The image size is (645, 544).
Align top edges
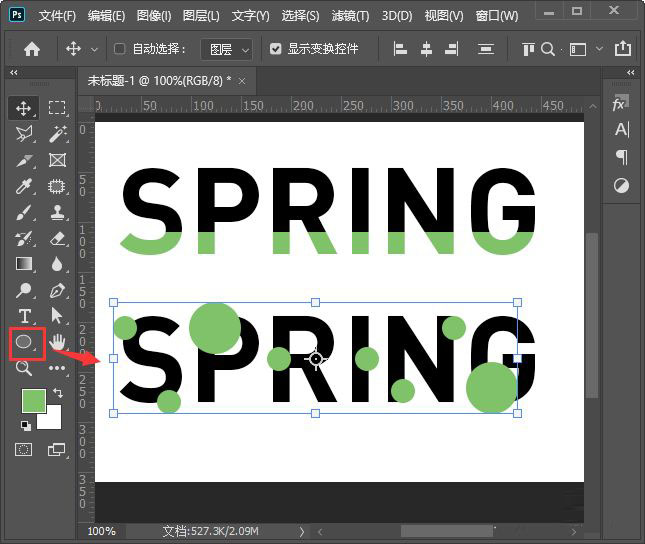[528, 49]
